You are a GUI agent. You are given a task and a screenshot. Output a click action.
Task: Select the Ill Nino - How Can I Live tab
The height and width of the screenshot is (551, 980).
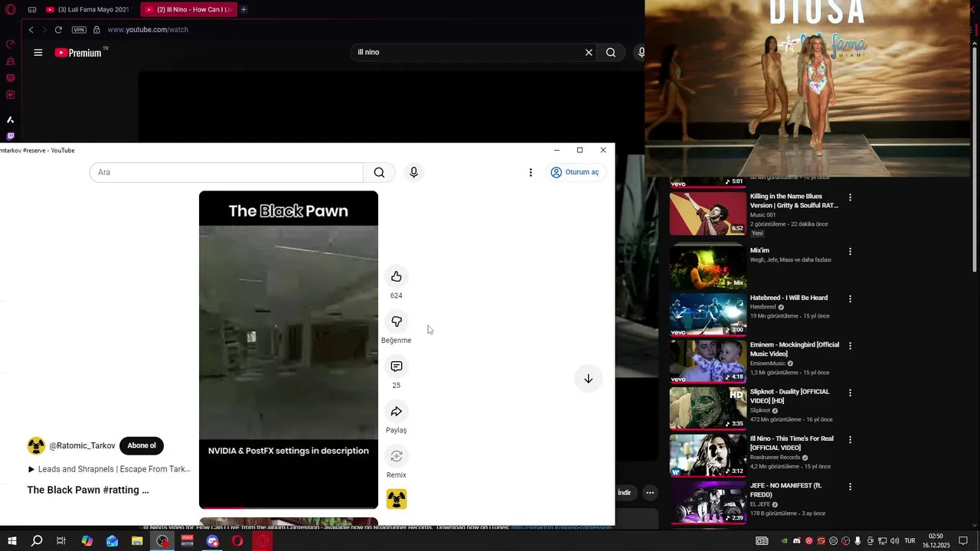click(189, 10)
